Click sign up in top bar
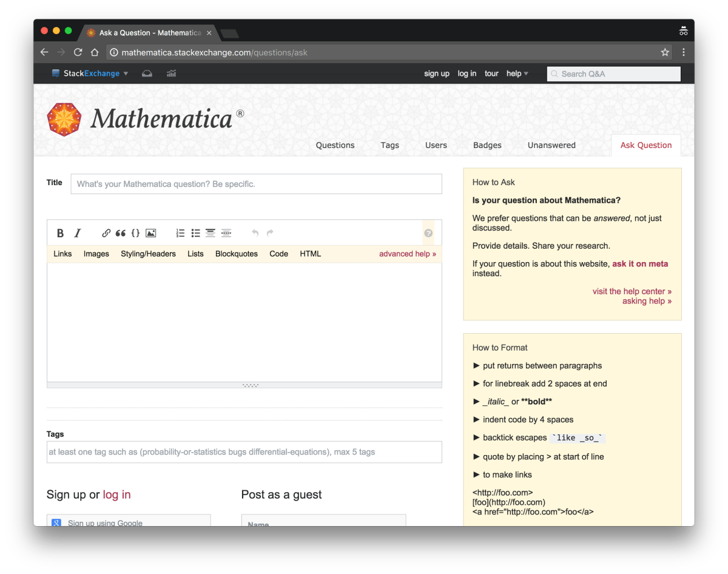Screen dimensions: 728x574 437,73
